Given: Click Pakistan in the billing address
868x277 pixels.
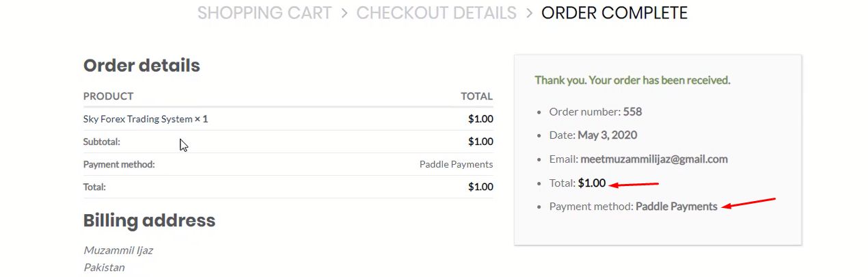Looking at the screenshot, I should (105, 267).
